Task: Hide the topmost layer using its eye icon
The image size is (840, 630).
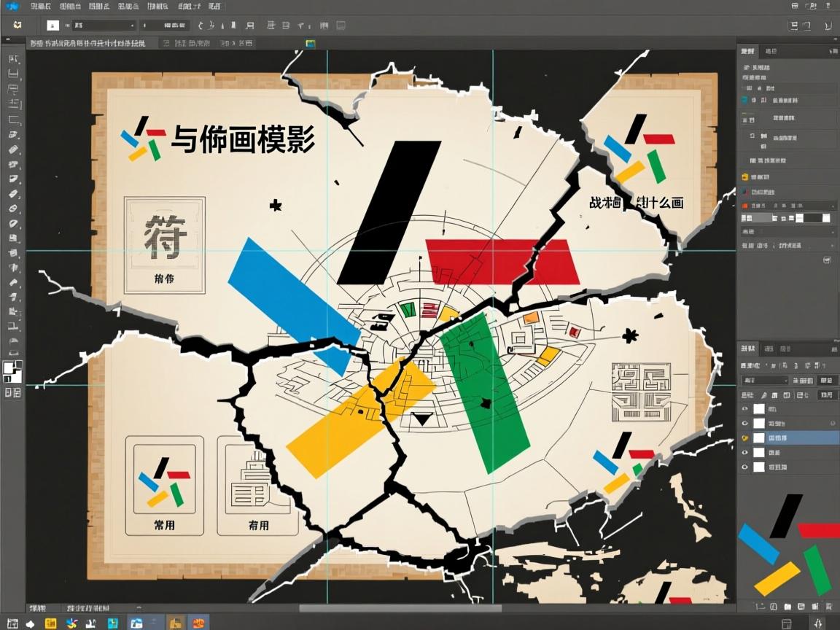Action: tap(746, 408)
